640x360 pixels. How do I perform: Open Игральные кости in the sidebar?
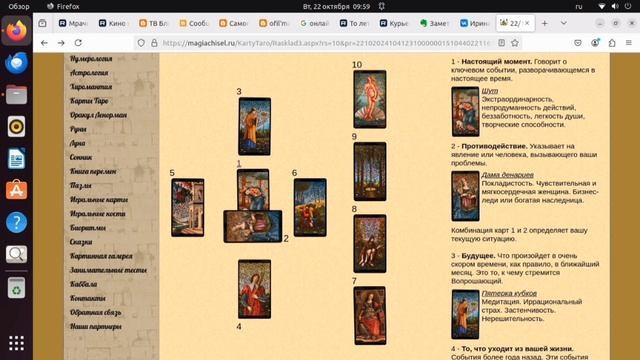[97, 213]
